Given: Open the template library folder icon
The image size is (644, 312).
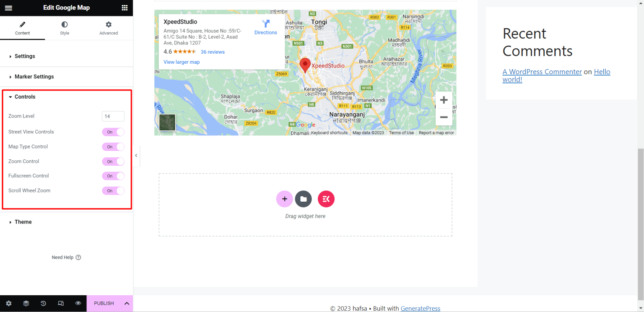Looking at the screenshot, I should pyautogui.click(x=303, y=199).
